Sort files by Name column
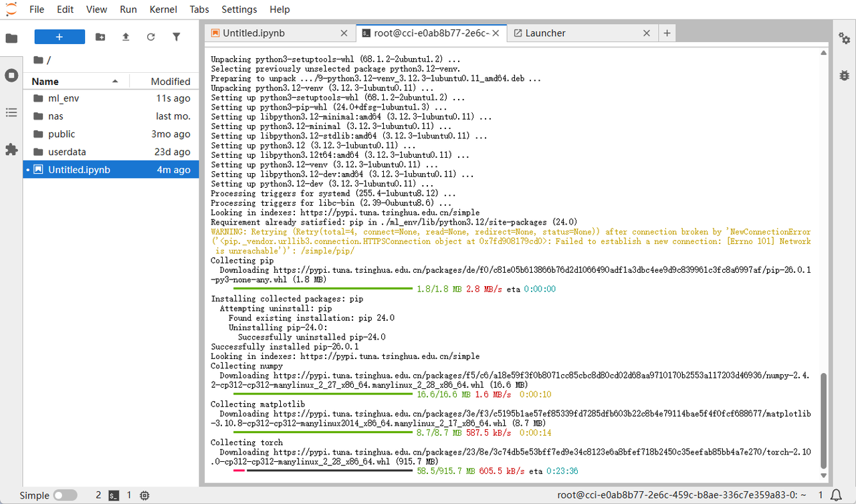 point(76,82)
